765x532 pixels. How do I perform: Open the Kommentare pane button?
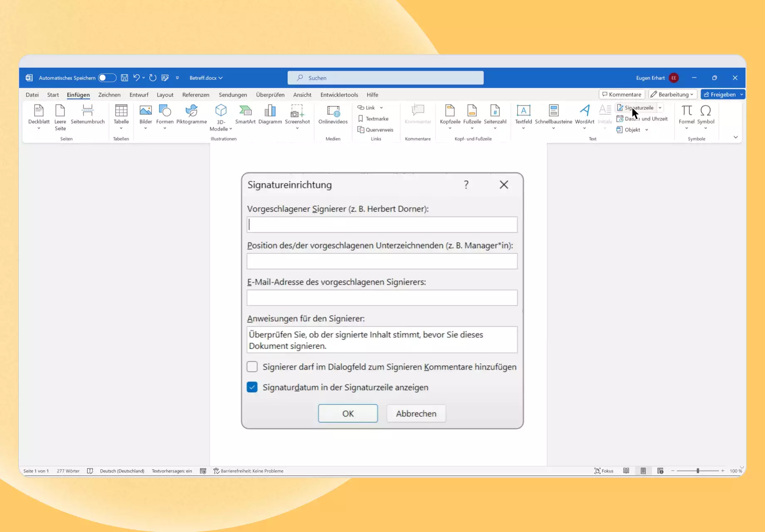point(622,94)
